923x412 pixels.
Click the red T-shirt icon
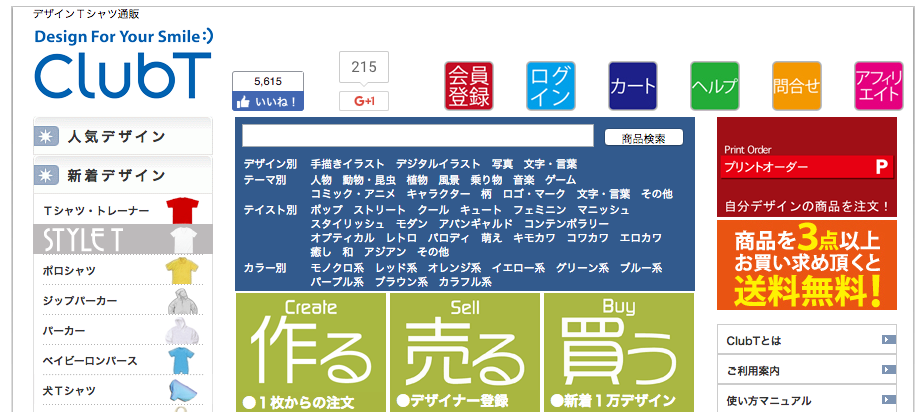pyautogui.click(x=182, y=211)
